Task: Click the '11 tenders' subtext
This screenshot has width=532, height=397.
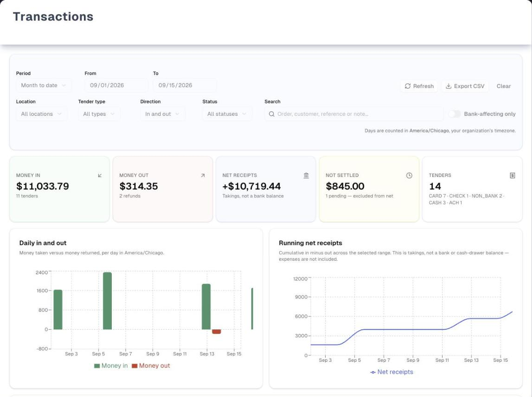Action: [x=27, y=196]
